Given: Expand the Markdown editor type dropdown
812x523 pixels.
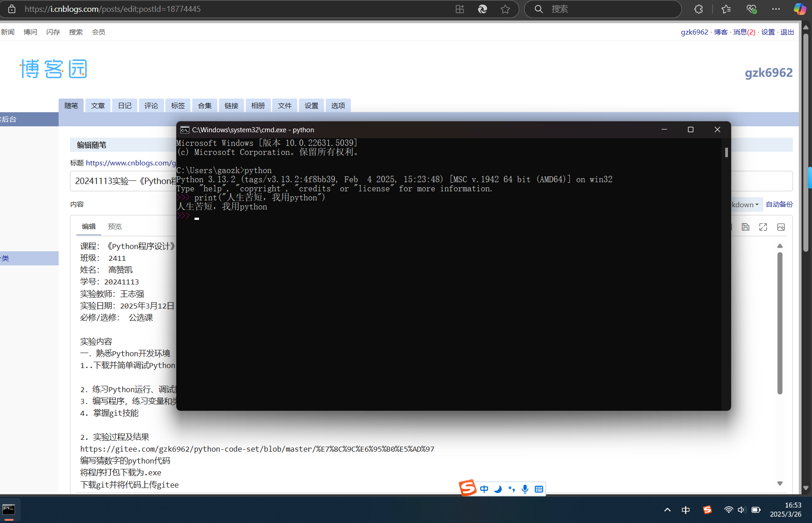Looking at the screenshot, I should [x=745, y=204].
